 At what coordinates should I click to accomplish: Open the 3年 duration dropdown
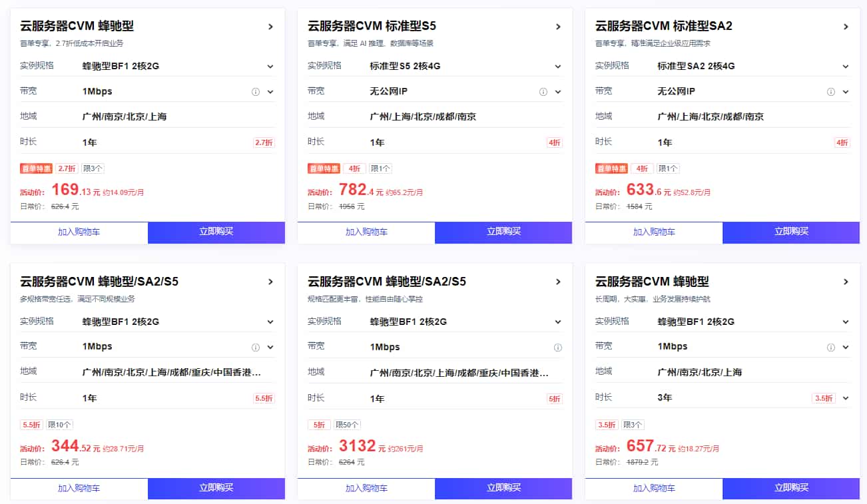(x=846, y=398)
